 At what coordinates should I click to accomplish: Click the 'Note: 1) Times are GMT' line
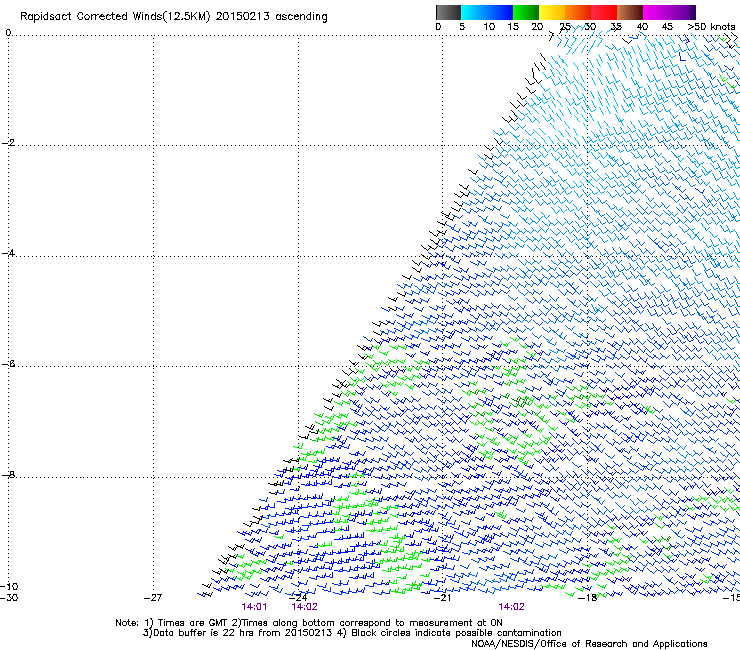pyautogui.click(x=309, y=623)
